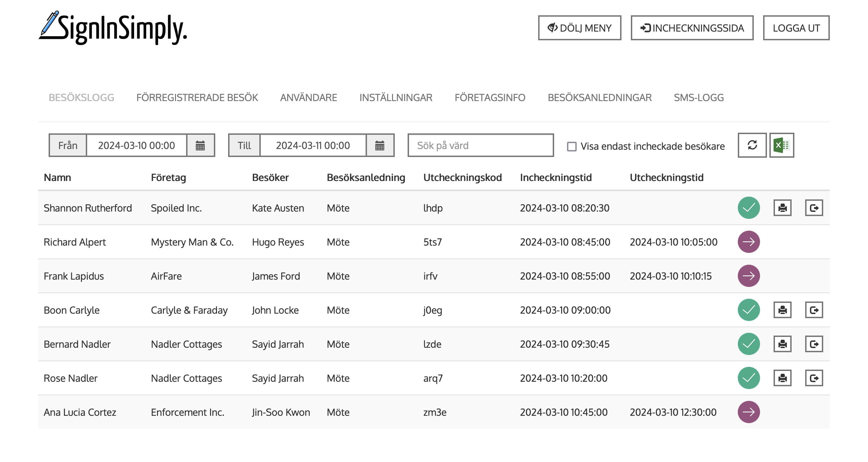Toggle Visa endast incheckade besökare checkbox
The image size is (868, 462).
571,146
